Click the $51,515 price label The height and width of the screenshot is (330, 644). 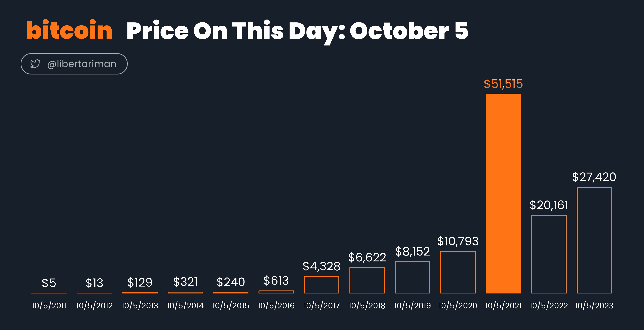(503, 84)
